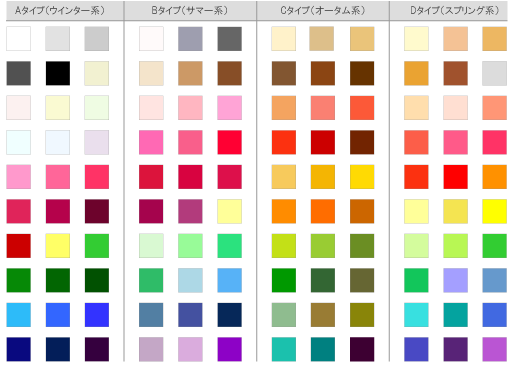Select the cream swatch at top-left of C type
The height and width of the screenshot is (372, 511).
point(284,39)
